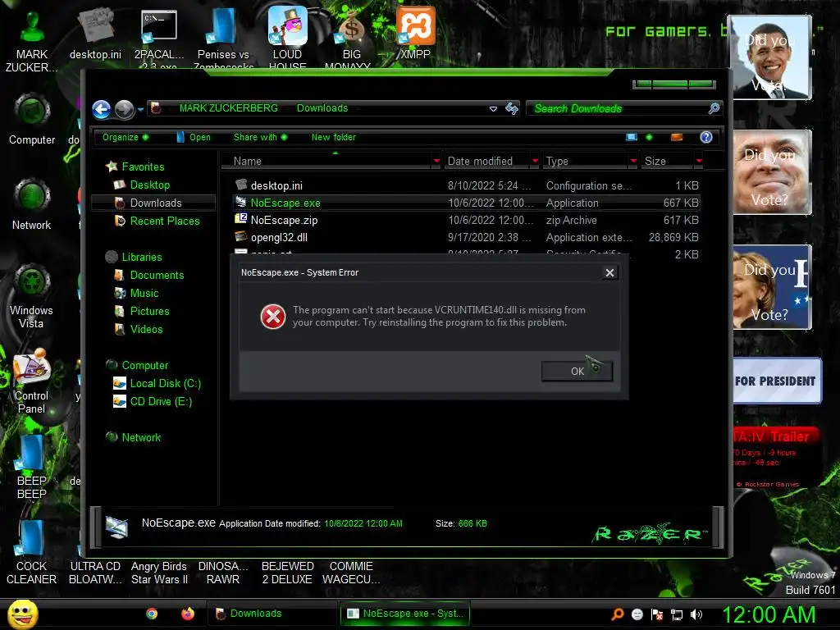This screenshot has height=630, width=840.
Task: Open recent locations dropdown beside Forward arrow
Action: coord(140,109)
